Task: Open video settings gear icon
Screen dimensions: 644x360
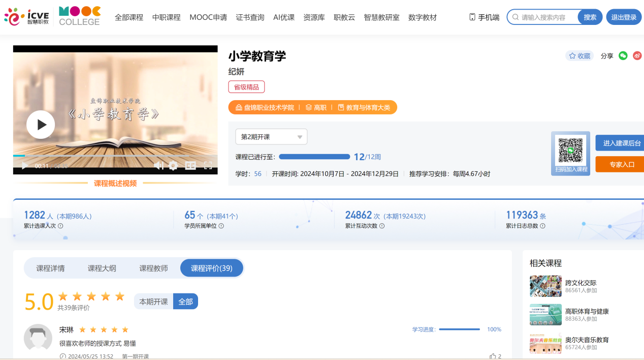Action: tap(173, 165)
